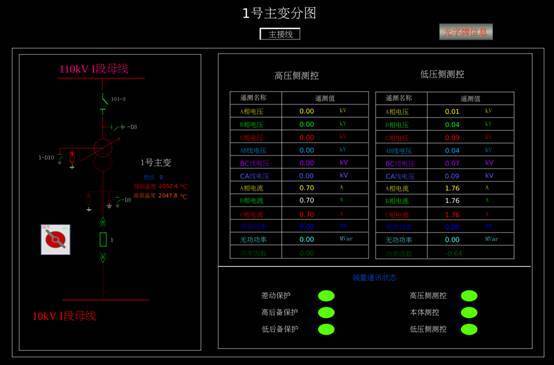Select the 1号主变 label beside the transformer
Image resolution: width=554 pixels, height=365 pixels.
point(156,163)
